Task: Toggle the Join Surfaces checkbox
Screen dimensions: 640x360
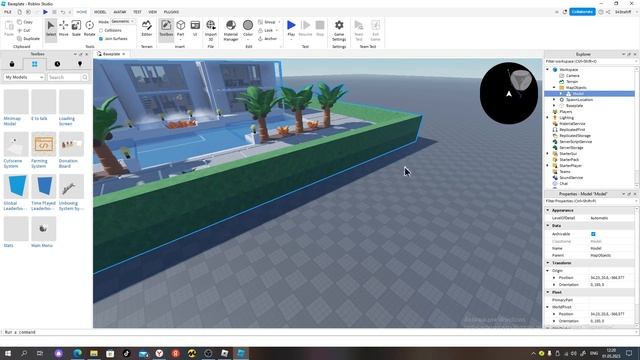Action: pos(101,38)
